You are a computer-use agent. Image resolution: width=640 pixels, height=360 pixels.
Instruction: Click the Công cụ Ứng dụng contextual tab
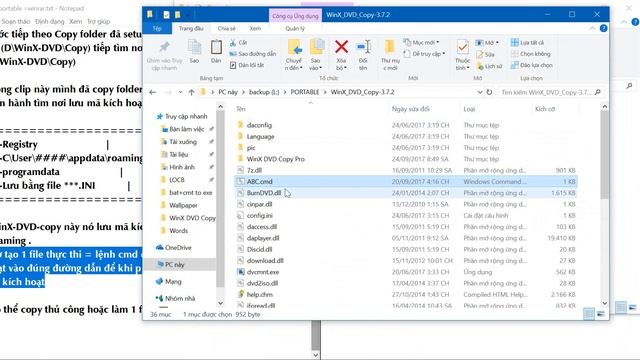[295, 16]
